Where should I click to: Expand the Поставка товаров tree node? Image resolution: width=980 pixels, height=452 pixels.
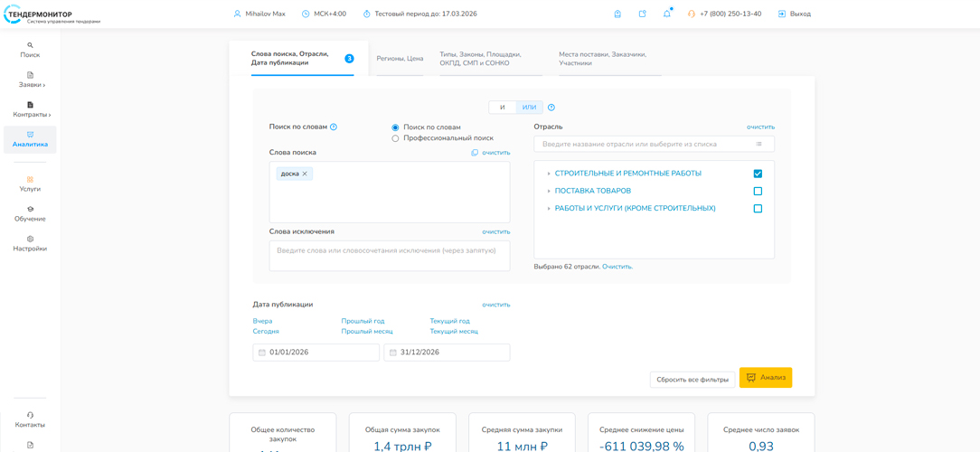click(x=548, y=191)
